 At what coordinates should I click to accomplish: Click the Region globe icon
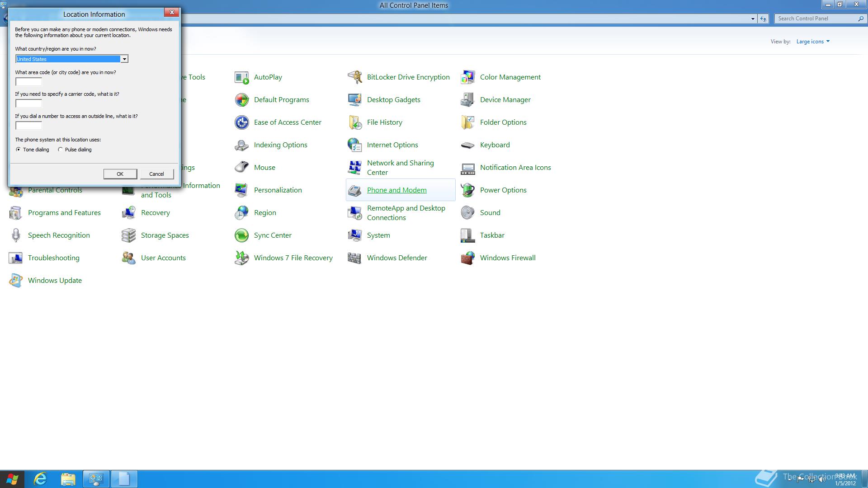pyautogui.click(x=242, y=213)
